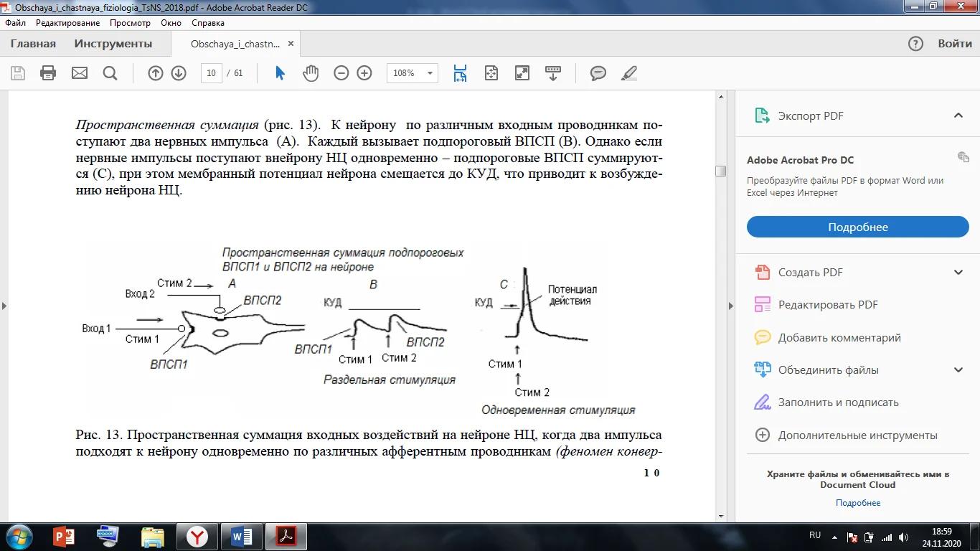The width and height of the screenshot is (980, 551).
Task: Follow the Подробнее link under Document Cloud
Action: point(858,503)
